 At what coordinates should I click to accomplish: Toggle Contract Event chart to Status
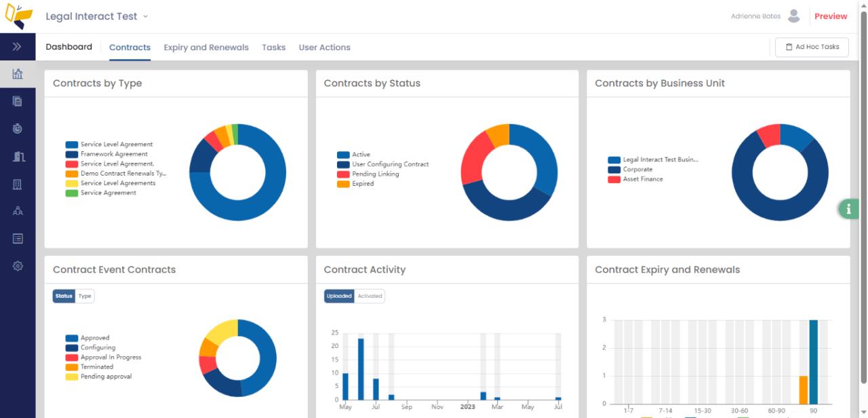[64, 296]
